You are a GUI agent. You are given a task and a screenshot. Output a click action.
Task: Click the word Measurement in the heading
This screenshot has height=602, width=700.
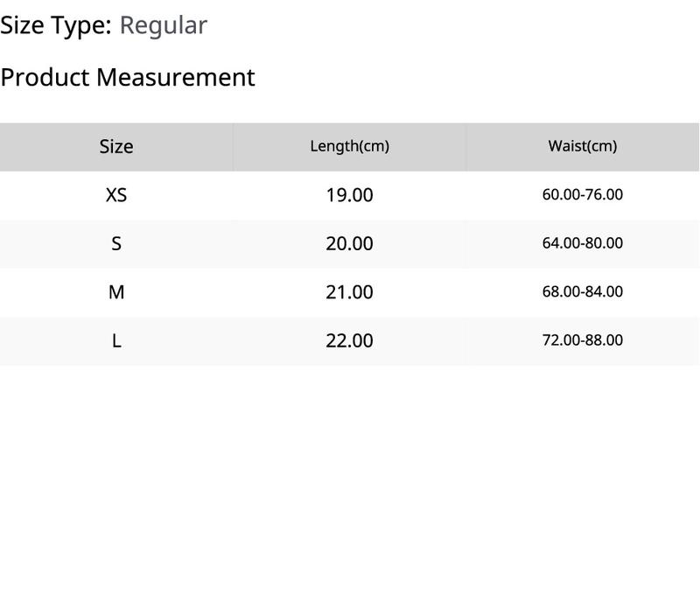(x=176, y=77)
